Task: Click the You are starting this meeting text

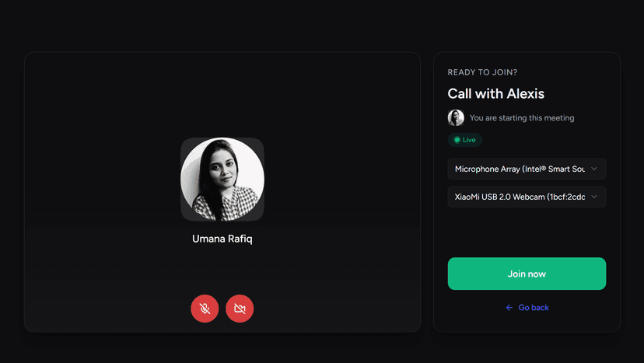Action: coord(522,118)
